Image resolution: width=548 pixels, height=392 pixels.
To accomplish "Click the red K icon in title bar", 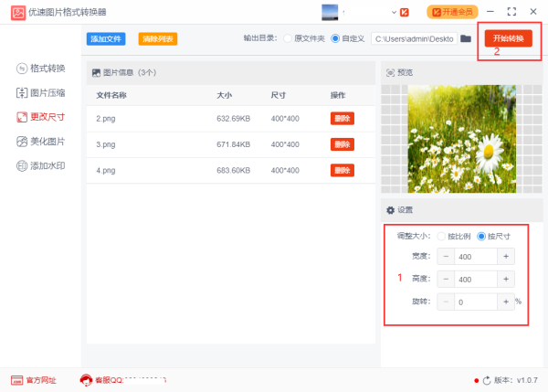I will [404, 12].
